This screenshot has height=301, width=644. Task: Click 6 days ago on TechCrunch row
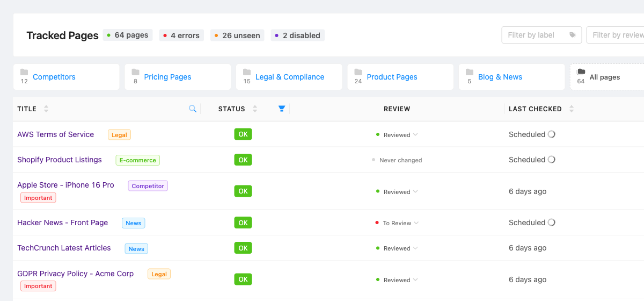click(x=528, y=248)
